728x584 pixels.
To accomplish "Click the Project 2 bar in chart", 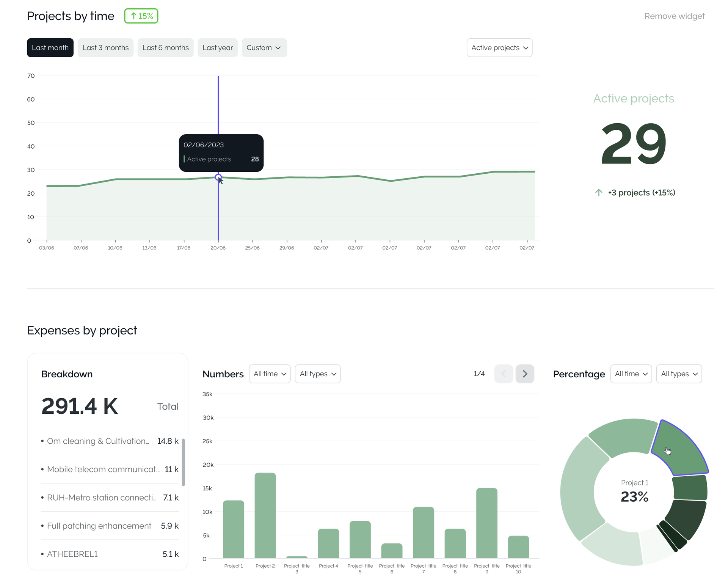I will pyautogui.click(x=265, y=515).
